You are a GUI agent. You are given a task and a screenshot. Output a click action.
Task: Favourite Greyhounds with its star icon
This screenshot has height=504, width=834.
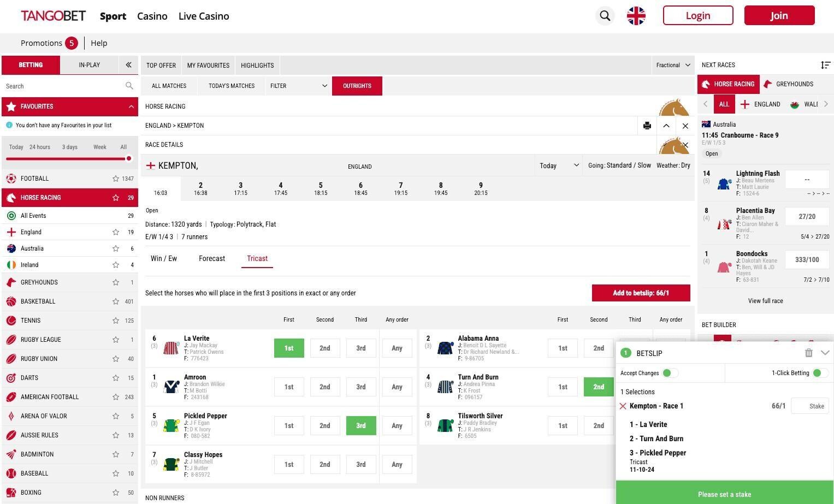pyautogui.click(x=116, y=282)
